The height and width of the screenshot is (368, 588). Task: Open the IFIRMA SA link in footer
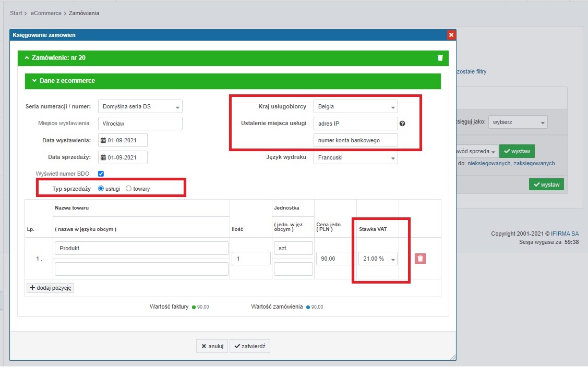(565, 234)
